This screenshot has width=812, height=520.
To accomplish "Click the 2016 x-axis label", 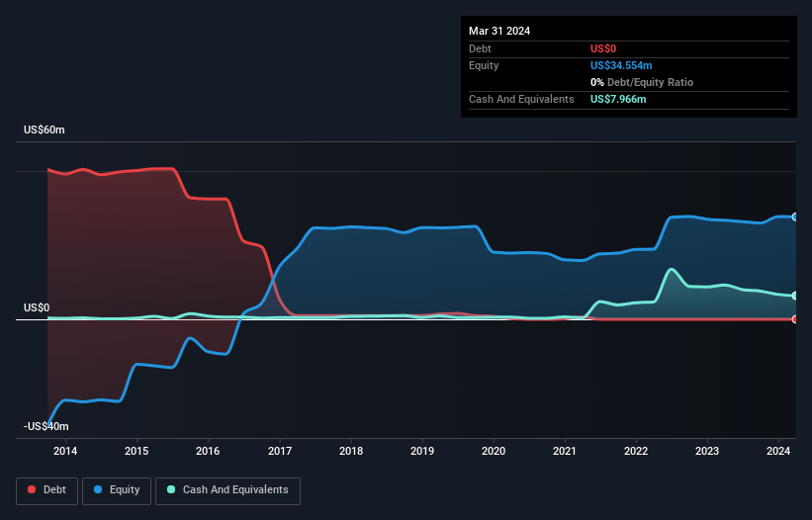I will coord(208,451).
